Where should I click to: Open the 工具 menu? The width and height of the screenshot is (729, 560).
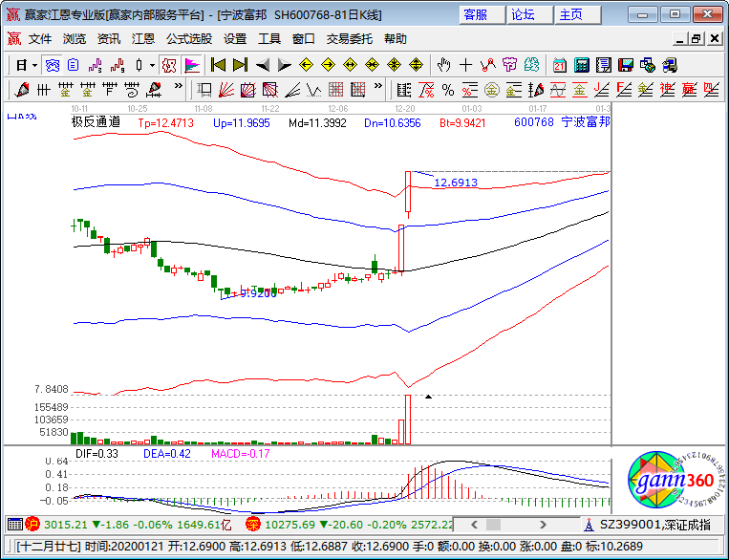click(x=269, y=39)
